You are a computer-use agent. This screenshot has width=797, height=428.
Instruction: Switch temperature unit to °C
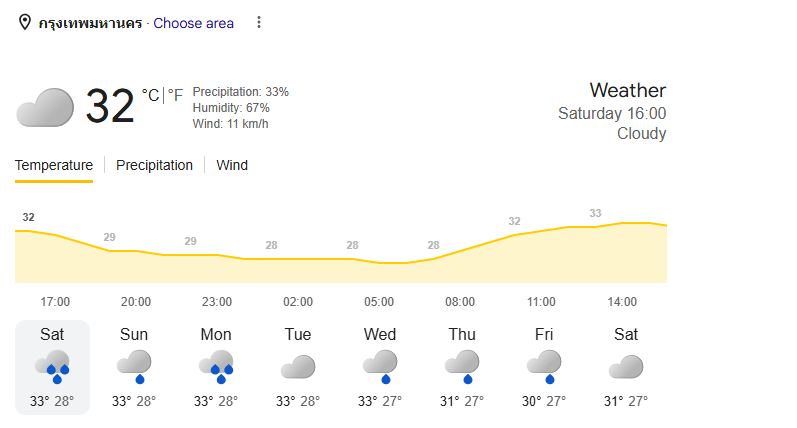click(150, 95)
